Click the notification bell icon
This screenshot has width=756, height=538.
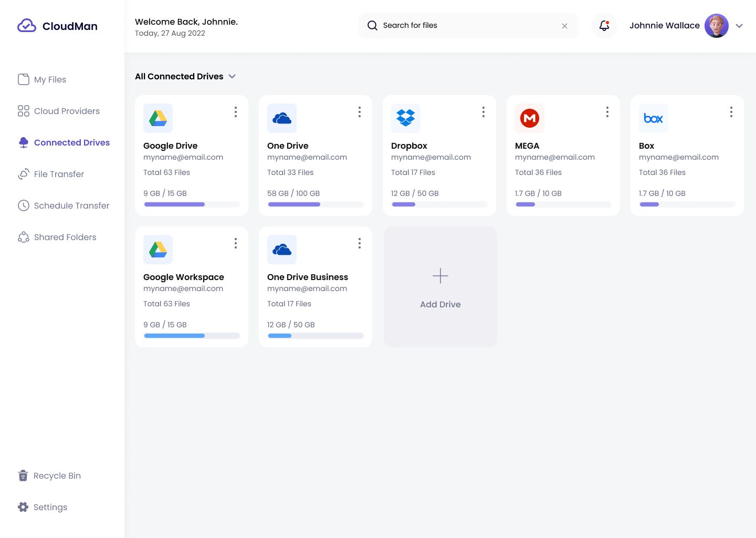[x=604, y=26]
